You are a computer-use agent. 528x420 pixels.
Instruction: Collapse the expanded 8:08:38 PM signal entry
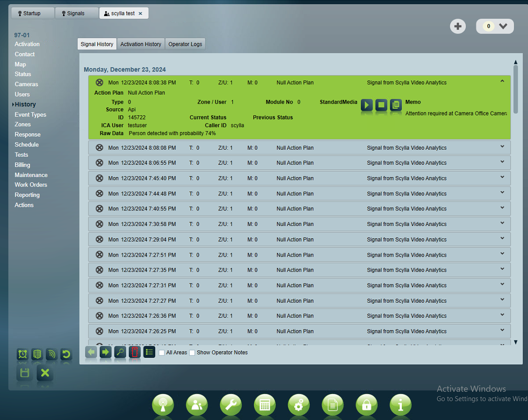pos(502,81)
